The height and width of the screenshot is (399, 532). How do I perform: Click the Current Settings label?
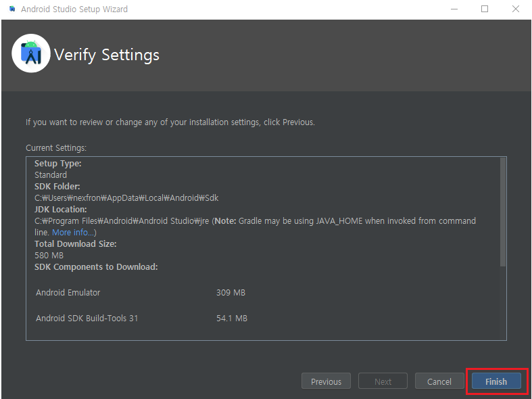point(56,148)
